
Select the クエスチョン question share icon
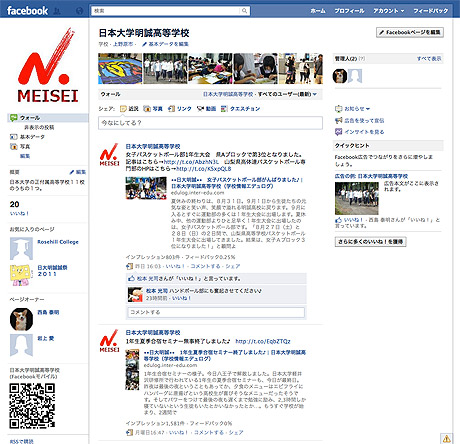click(224, 109)
